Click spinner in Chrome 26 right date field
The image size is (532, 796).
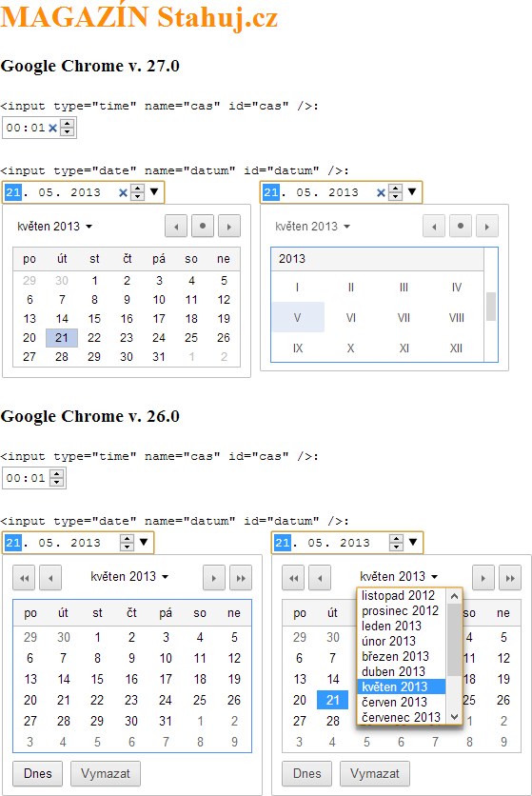point(396,543)
